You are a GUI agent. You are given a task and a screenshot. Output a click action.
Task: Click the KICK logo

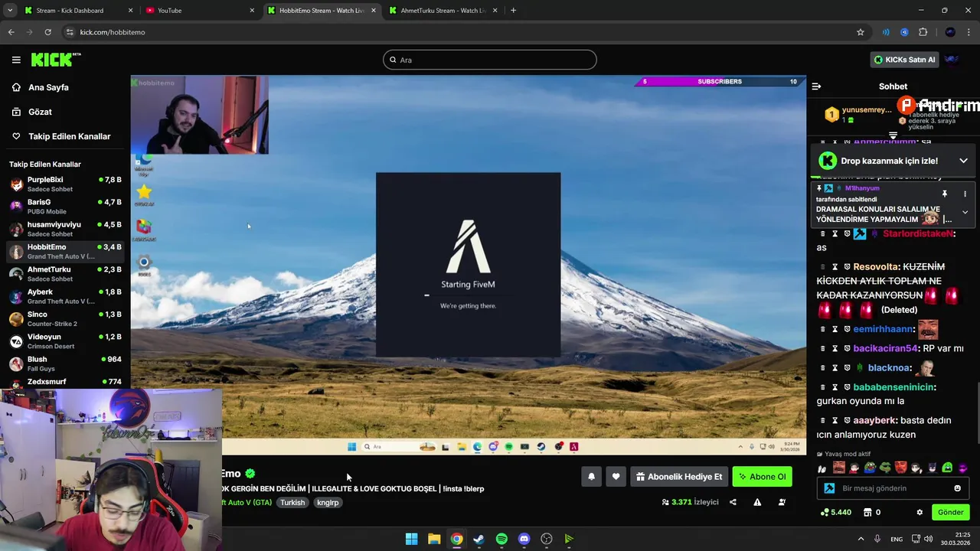[x=55, y=60]
